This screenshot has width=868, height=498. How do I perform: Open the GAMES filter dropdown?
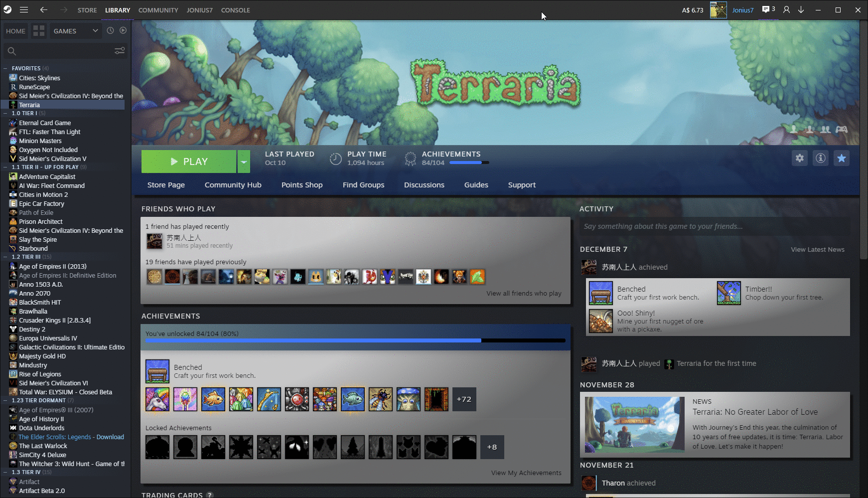pyautogui.click(x=76, y=31)
